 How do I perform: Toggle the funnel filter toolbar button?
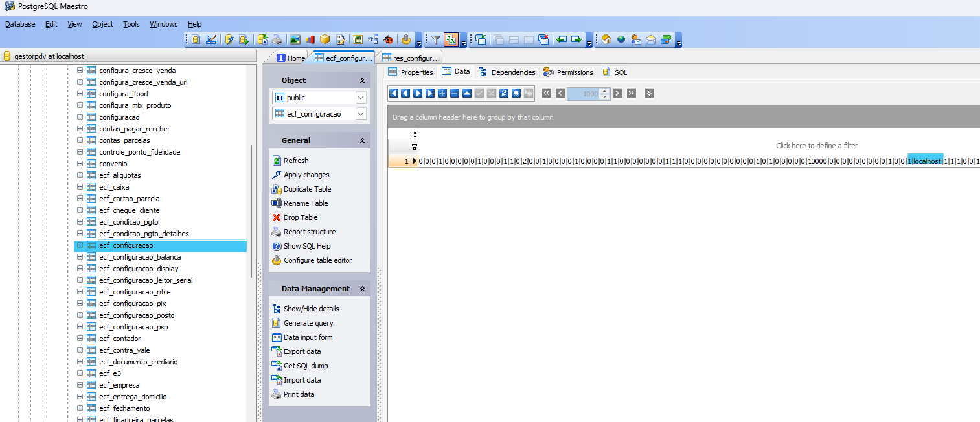(436, 39)
